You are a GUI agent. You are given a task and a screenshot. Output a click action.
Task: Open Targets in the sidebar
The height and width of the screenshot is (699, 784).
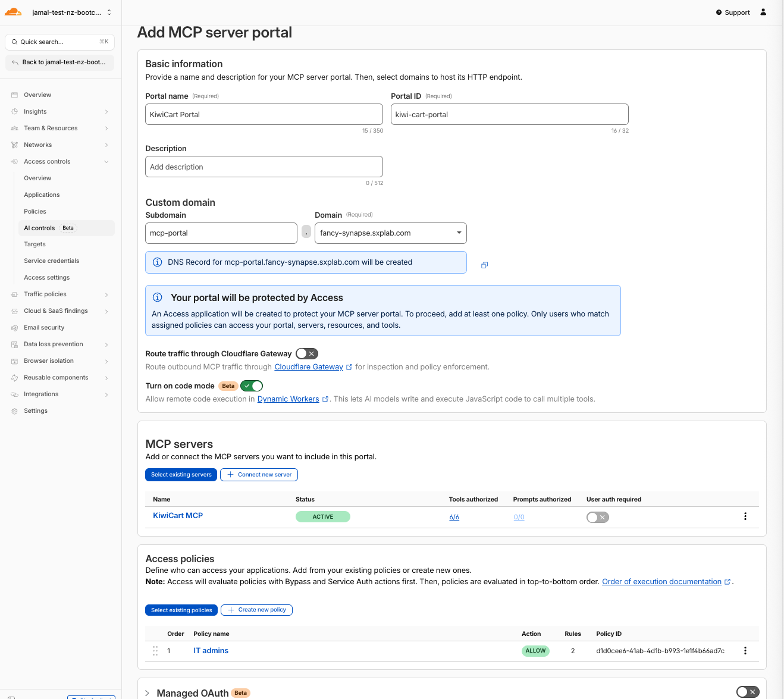click(35, 245)
